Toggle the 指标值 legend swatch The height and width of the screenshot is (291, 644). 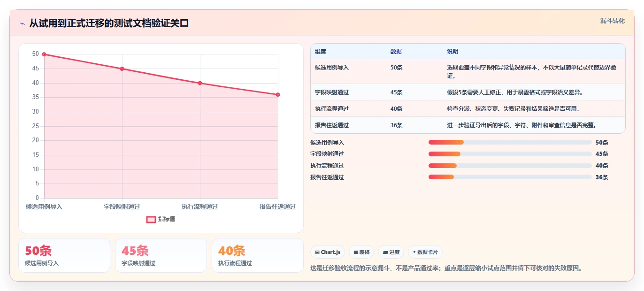click(x=151, y=219)
